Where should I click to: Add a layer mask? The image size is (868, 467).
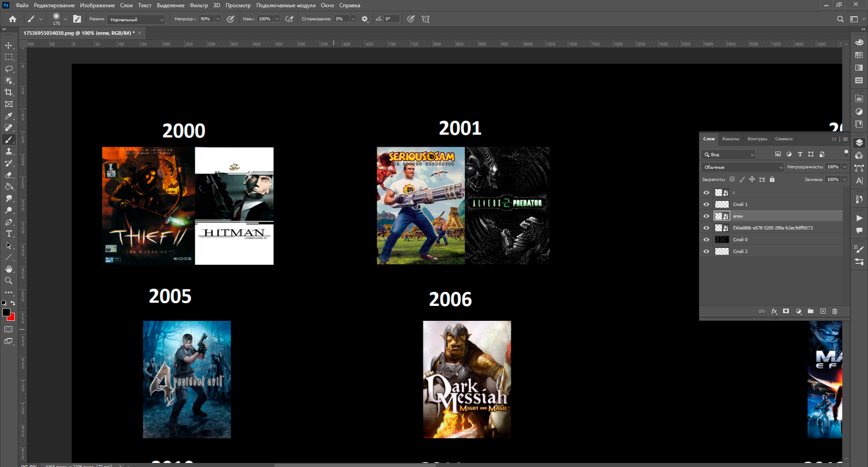(786, 311)
